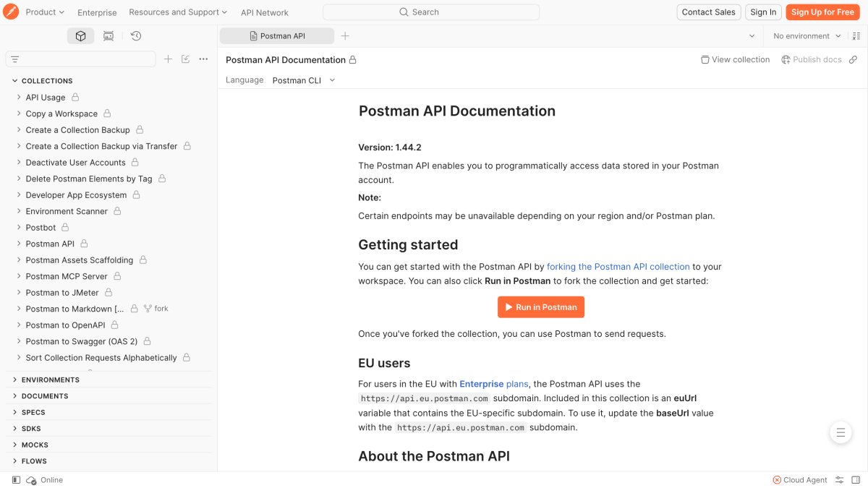Select the Postman API tab
The width and height of the screenshot is (868, 488).
tap(277, 36)
